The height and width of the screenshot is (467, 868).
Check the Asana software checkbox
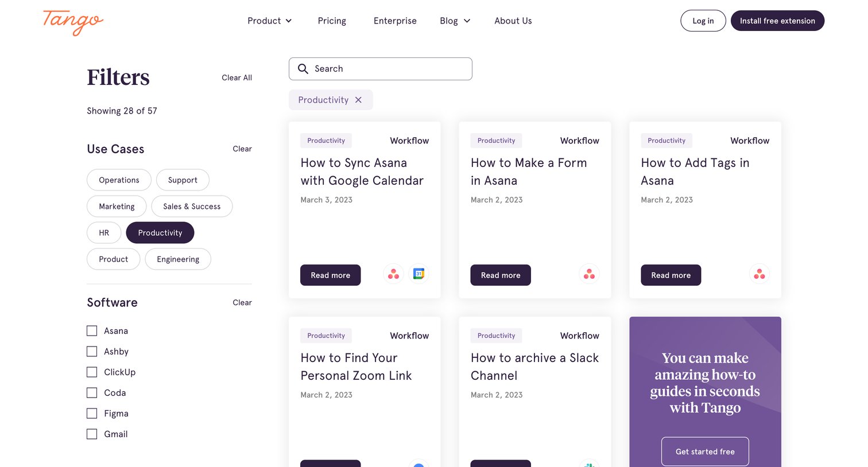pos(92,331)
